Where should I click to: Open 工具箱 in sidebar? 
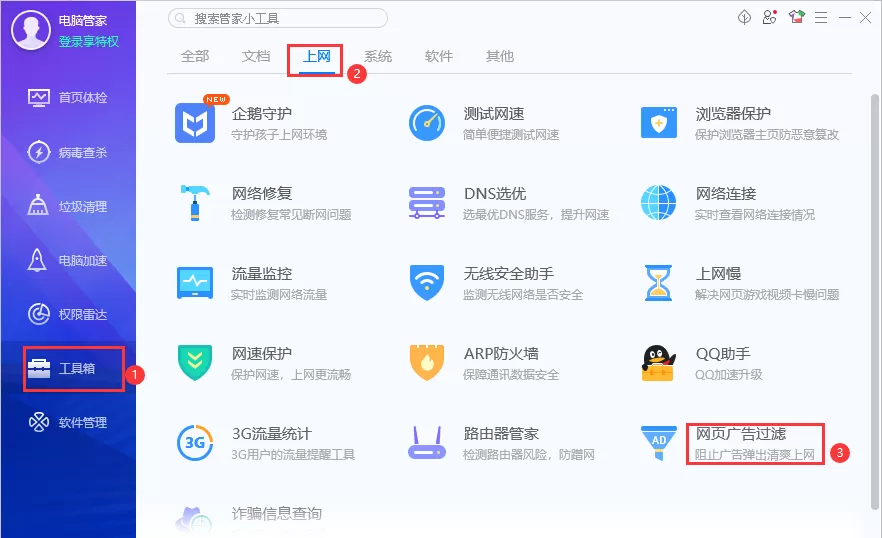pyautogui.click(x=68, y=369)
